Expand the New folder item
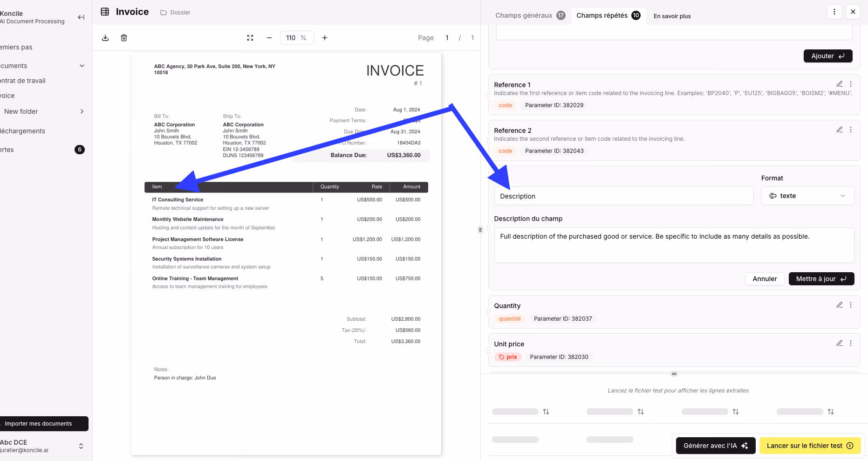 [82, 111]
